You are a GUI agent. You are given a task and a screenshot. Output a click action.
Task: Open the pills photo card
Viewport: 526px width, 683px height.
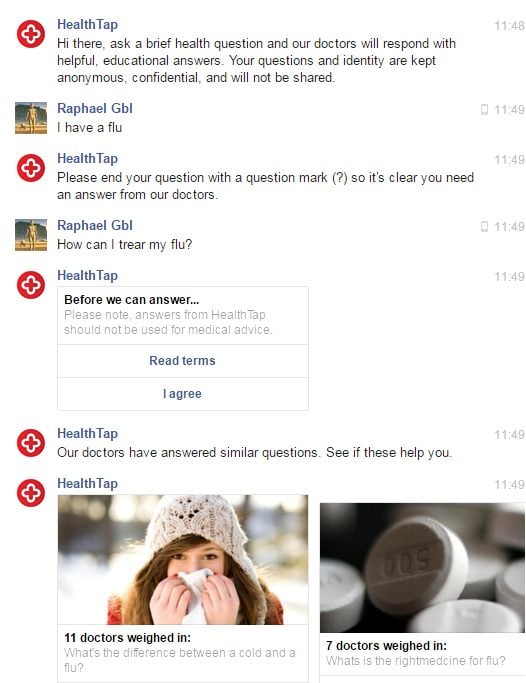422,568
